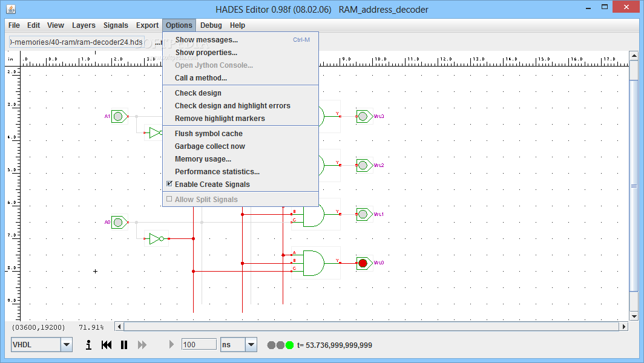Open the VHDL mode dropdown
The image size is (644, 363).
[67, 344]
